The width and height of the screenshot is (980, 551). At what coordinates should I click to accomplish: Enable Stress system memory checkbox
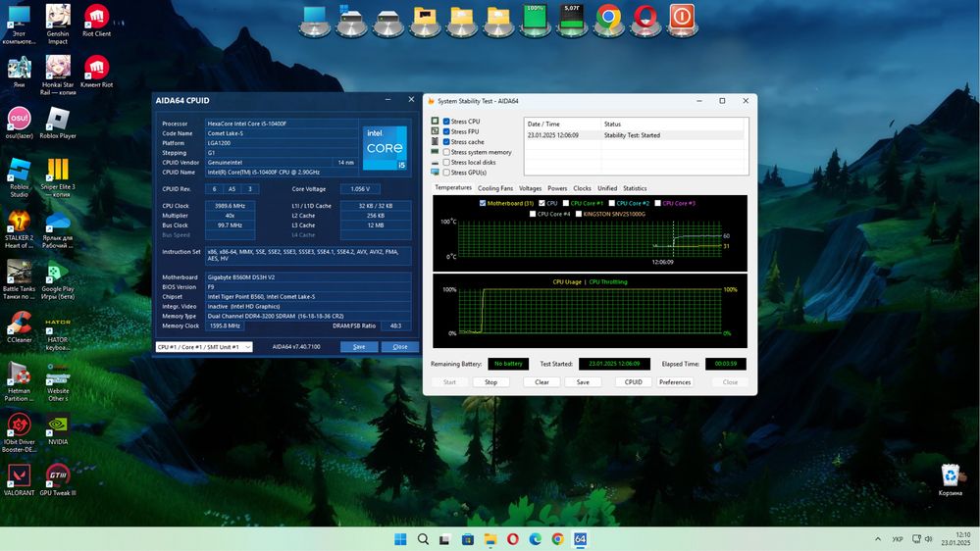click(x=446, y=152)
